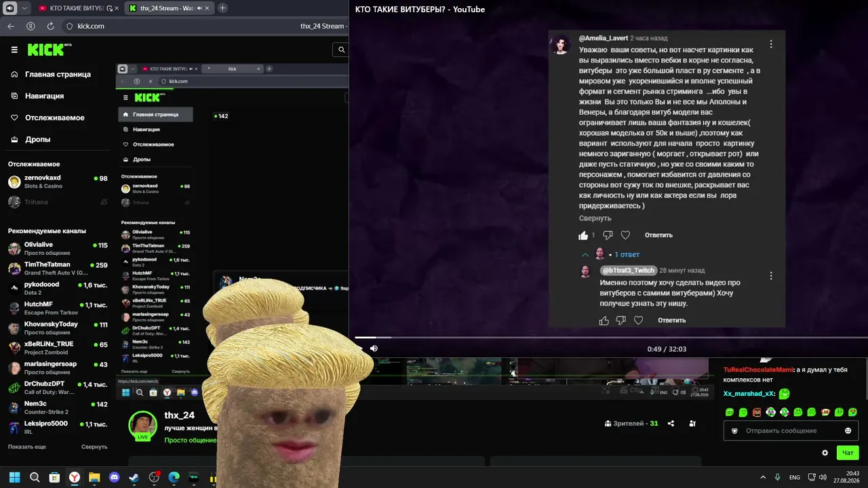This screenshot has height=488, width=868.
Task: Click the browser sound indicator button
Action: [9, 8]
